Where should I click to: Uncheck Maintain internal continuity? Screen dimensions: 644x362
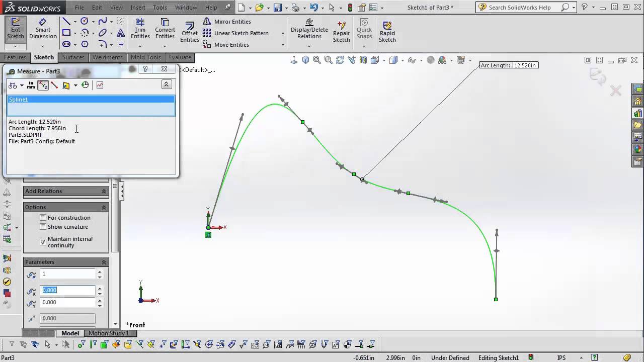[43, 242]
